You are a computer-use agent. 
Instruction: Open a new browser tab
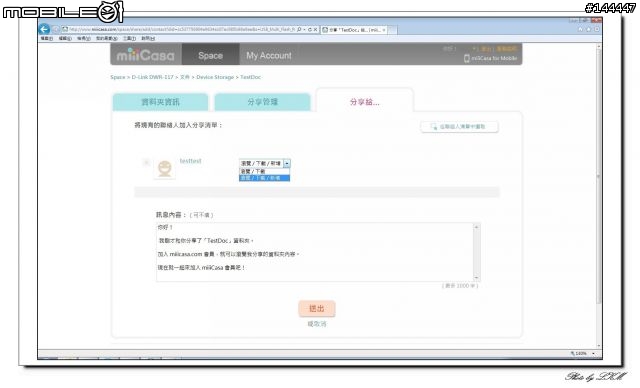(392, 30)
